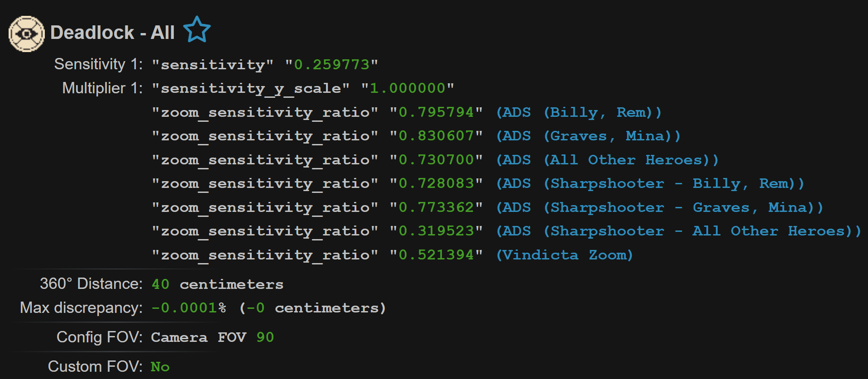Click the "Sensitivity 1:" label
The height and width of the screenshot is (379, 868).
pos(98,64)
